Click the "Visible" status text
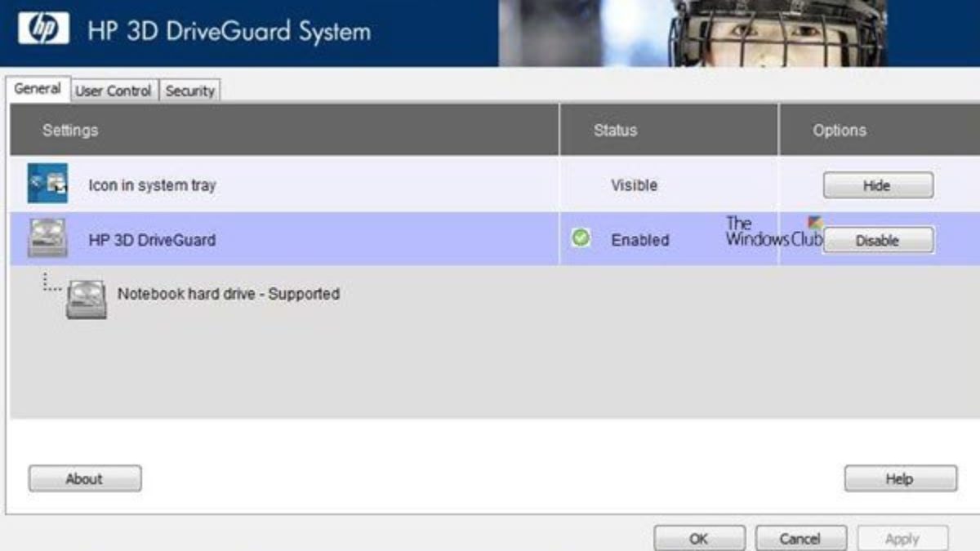 tap(635, 185)
